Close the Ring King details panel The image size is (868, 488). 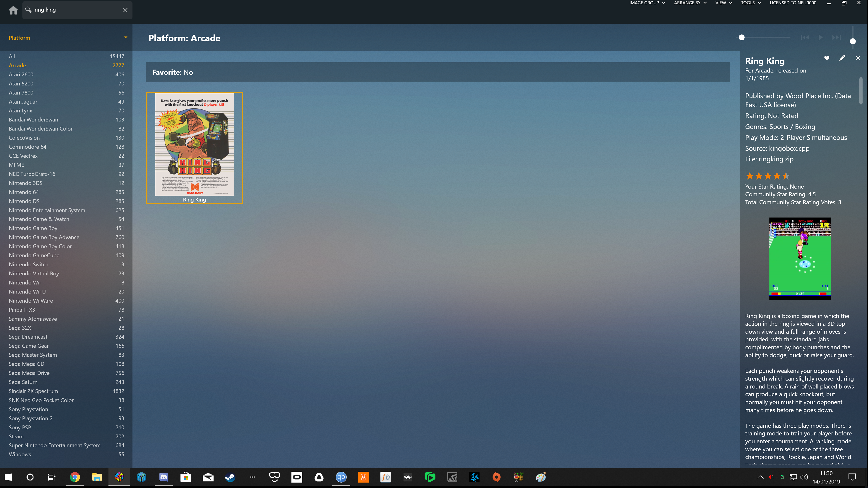[858, 58]
